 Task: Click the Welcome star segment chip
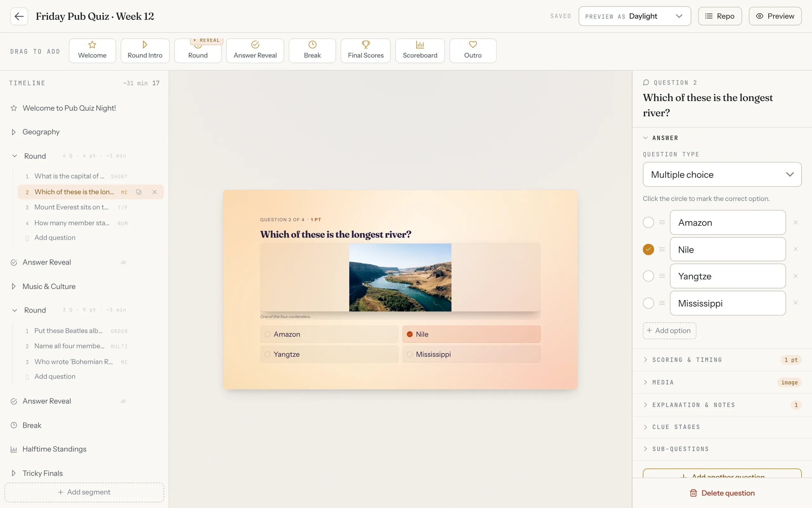[92, 51]
